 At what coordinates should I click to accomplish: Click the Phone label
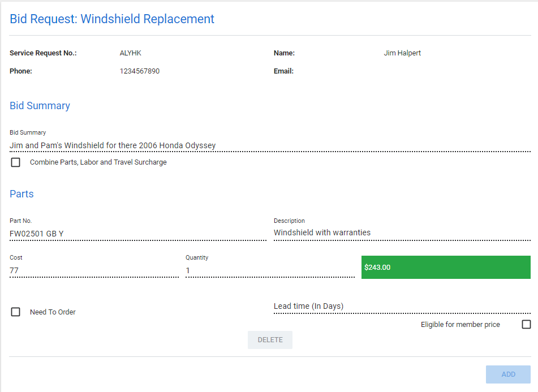pyautogui.click(x=21, y=71)
